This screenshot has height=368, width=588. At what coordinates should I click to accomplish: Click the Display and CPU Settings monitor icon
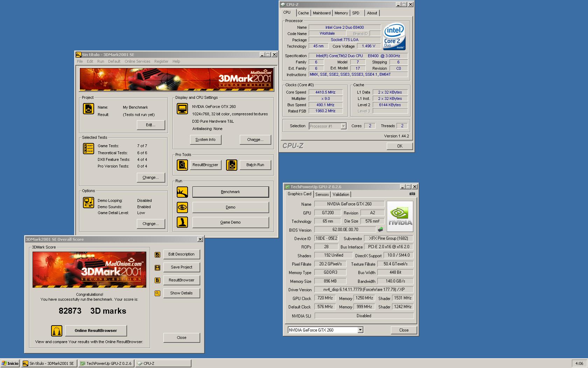point(182,109)
